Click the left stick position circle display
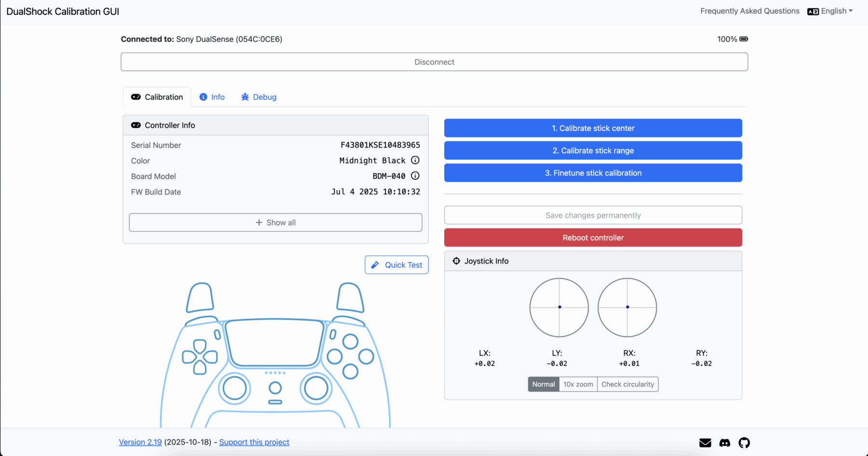The image size is (868, 456). coord(559,308)
